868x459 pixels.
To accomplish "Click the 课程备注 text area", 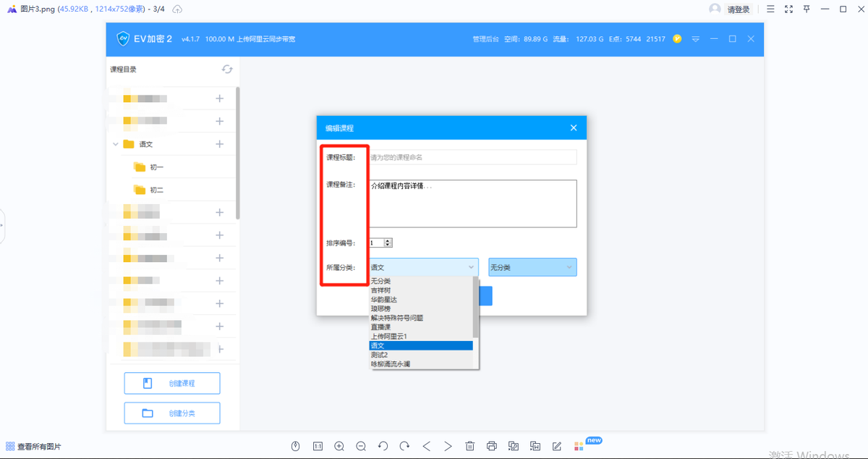I will pos(472,203).
